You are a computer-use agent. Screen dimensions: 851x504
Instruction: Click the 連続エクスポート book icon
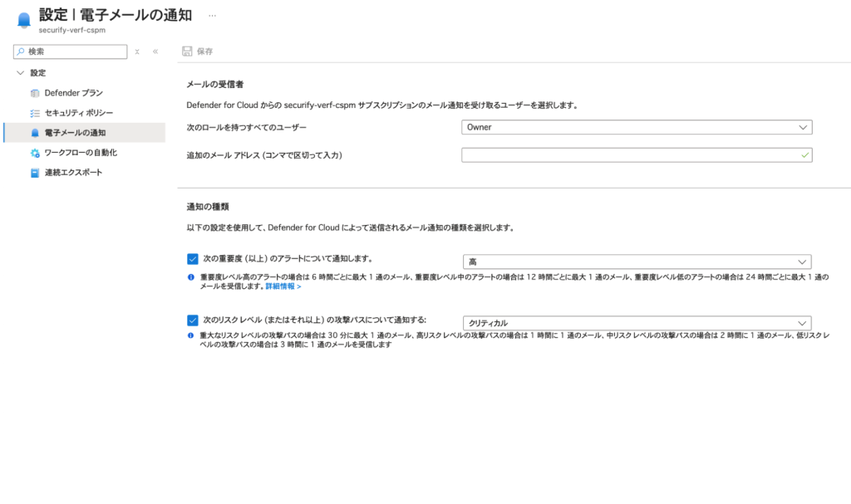35,173
